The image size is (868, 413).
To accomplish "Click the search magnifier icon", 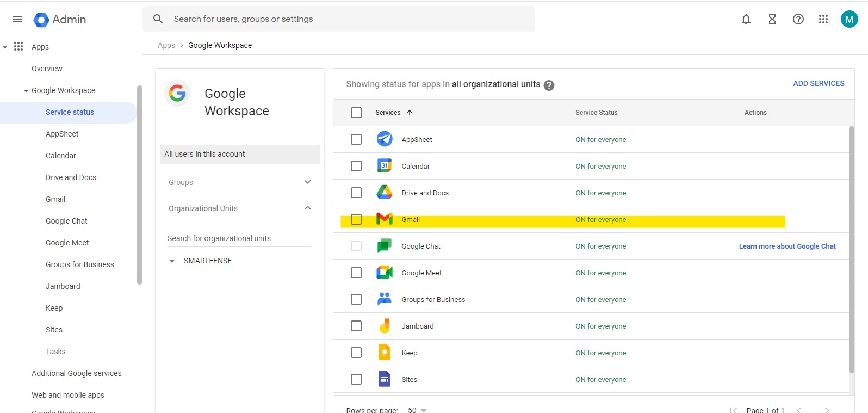I will [x=158, y=19].
